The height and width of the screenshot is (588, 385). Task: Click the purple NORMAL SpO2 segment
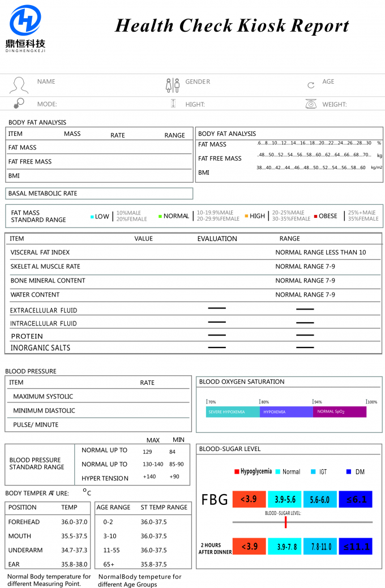(339, 412)
